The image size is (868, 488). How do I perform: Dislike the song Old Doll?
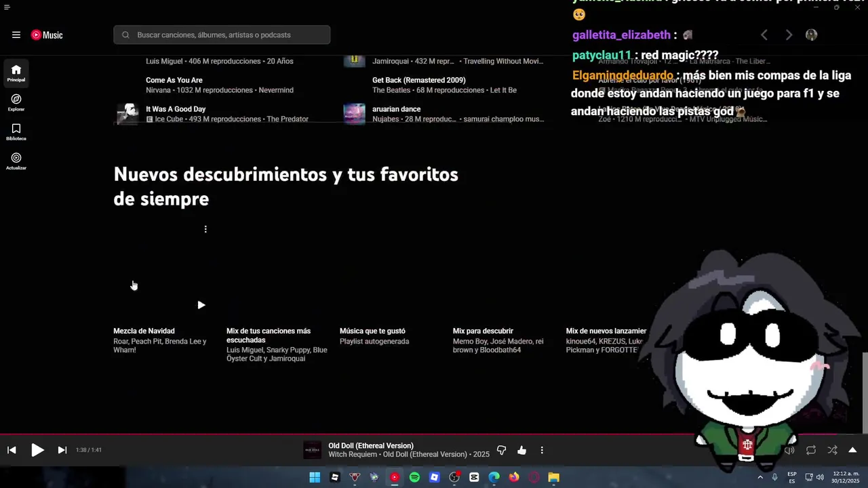pyautogui.click(x=502, y=450)
